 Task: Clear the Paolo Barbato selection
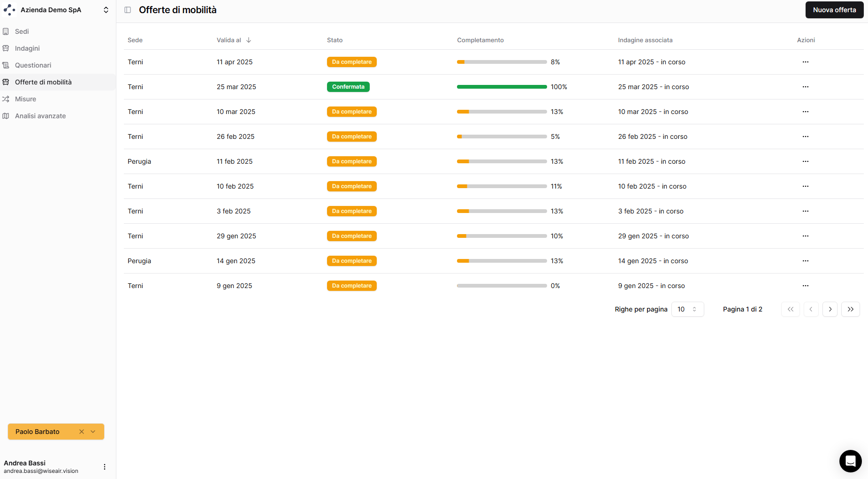81,432
